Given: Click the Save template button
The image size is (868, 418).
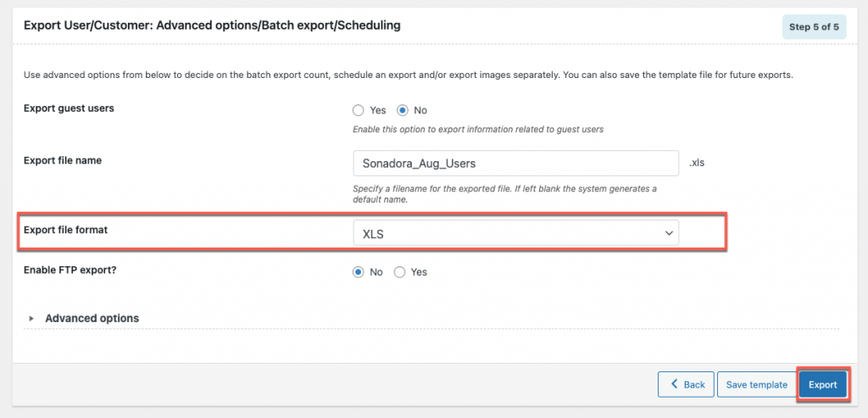Looking at the screenshot, I should tap(756, 384).
